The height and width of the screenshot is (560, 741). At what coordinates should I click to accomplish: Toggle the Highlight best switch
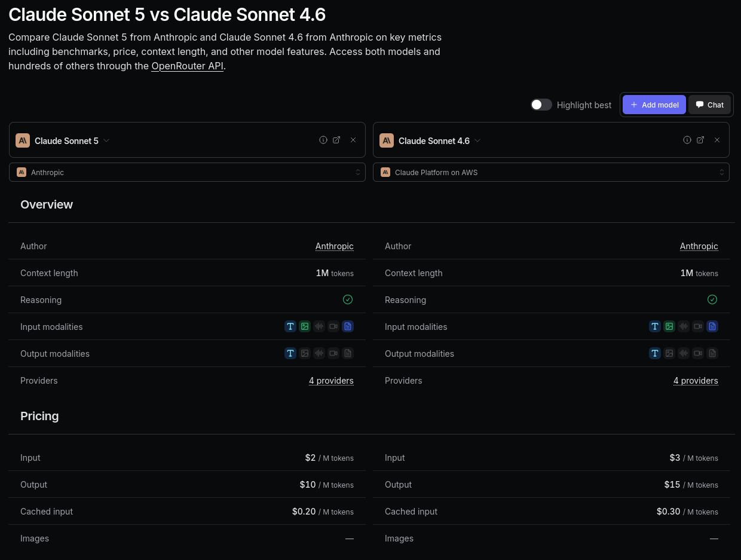click(x=541, y=105)
